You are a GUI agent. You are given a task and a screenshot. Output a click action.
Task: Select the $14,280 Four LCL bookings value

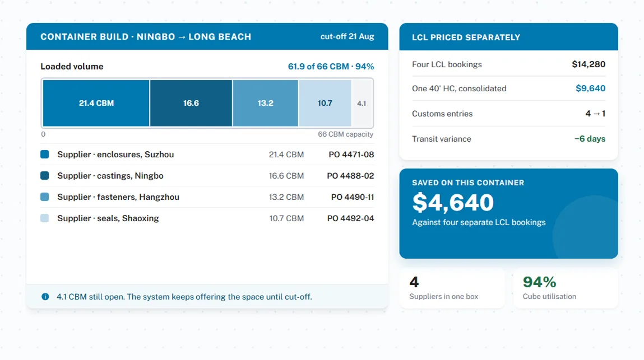click(x=589, y=64)
